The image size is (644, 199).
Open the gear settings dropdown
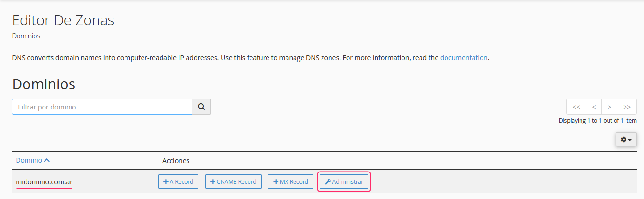pyautogui.click(x=626, y=140)
